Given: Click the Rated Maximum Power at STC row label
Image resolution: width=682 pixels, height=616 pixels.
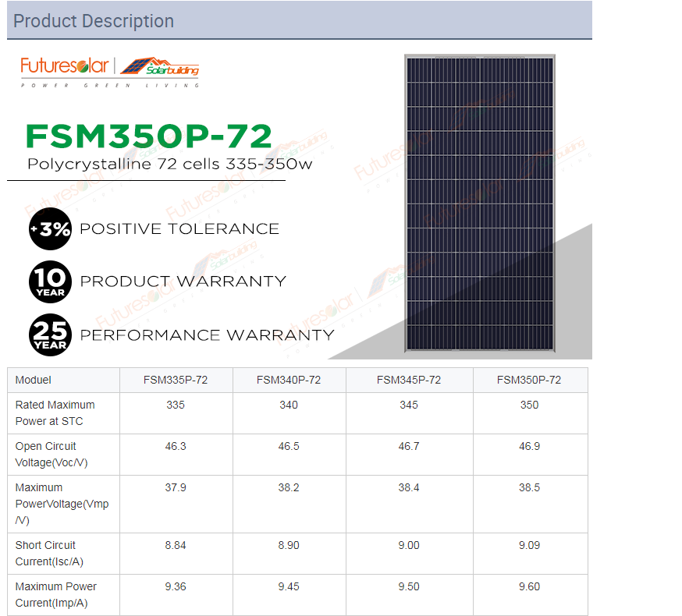Looking at the screenshot, I should pos(55,413).
